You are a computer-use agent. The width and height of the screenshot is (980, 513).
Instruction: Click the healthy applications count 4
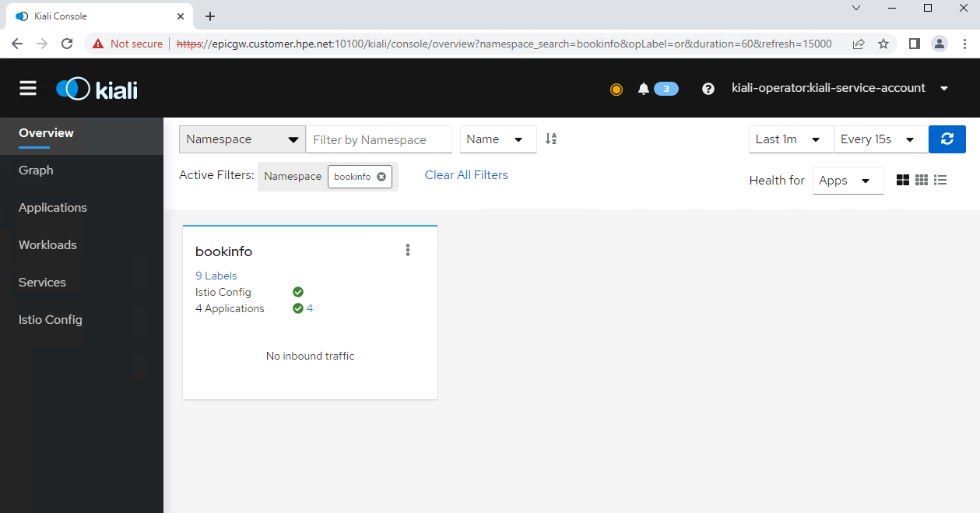click(310, 308)
